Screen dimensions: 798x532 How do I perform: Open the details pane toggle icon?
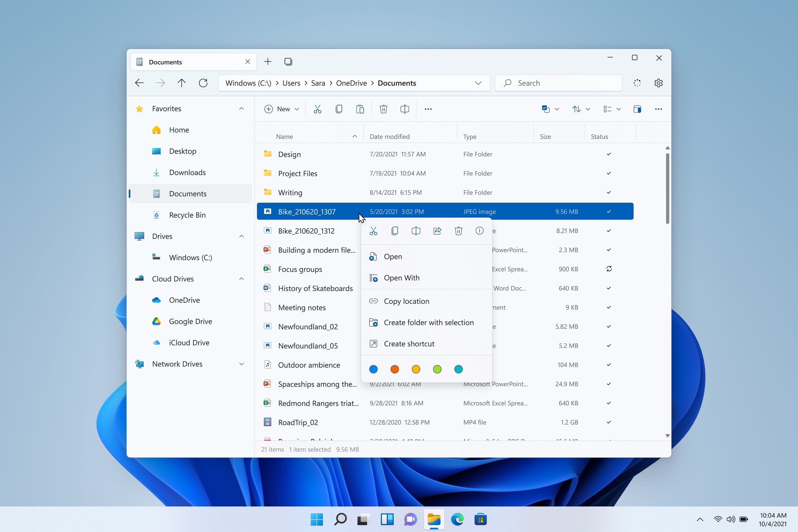637,109
